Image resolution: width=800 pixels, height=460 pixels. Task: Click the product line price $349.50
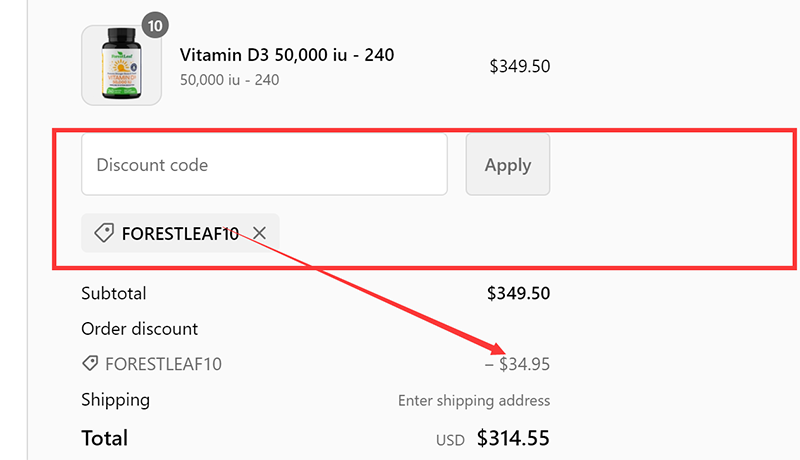click(519, 67)
